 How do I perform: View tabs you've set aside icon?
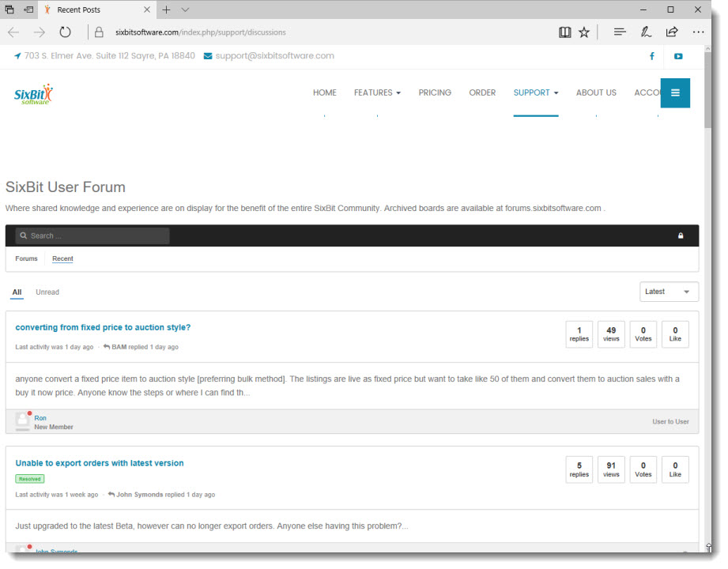click(x=9, y=9)
